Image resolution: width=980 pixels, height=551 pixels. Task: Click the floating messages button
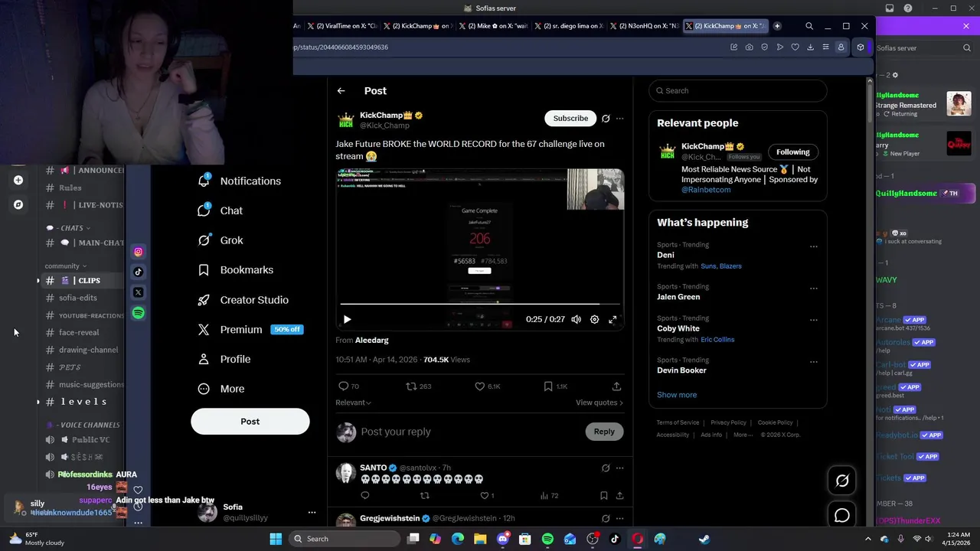click(x=842, y=516)
